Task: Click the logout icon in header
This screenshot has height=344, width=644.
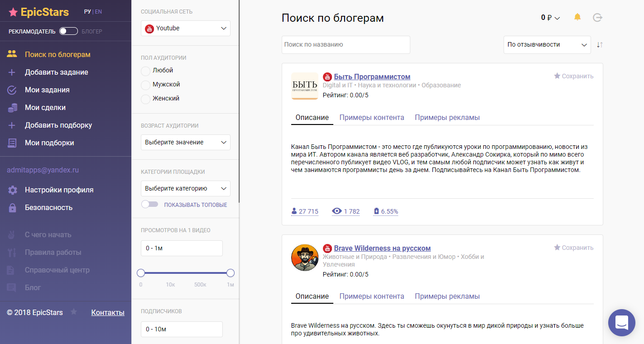Action: point(598,18)
